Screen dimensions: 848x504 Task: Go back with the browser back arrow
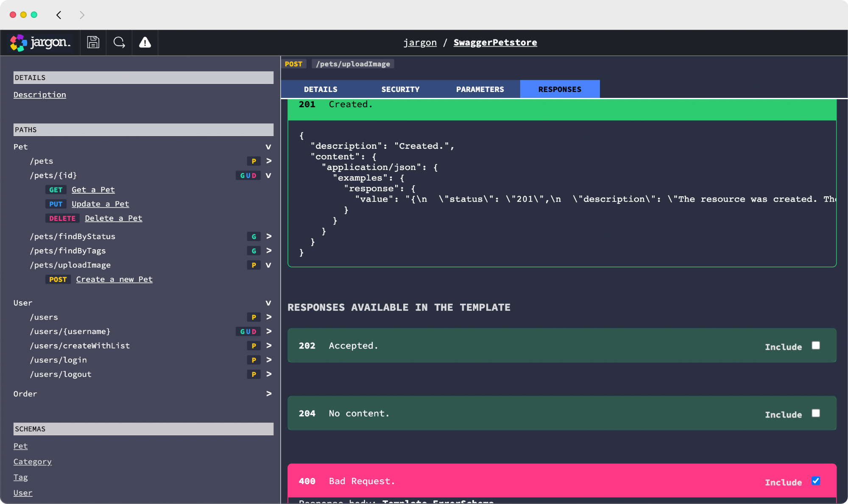[59, 15]
